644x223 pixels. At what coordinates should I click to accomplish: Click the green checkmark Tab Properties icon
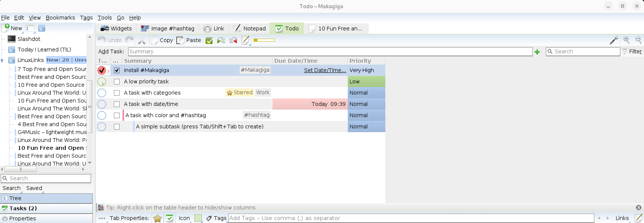tap(170, 218)
